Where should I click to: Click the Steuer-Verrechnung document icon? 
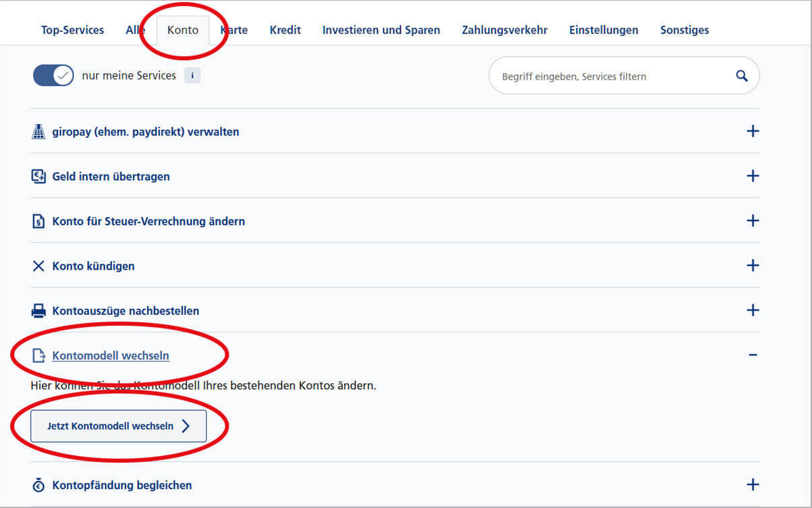point(39,221)
